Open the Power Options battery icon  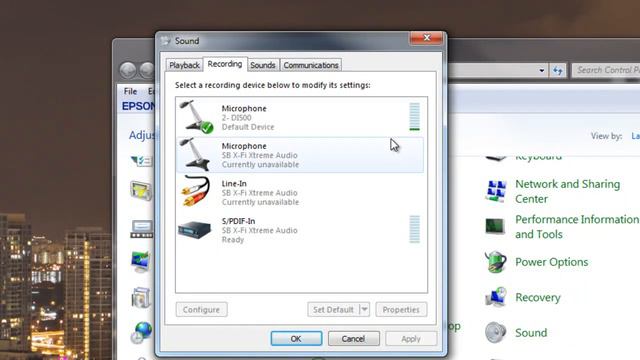(x=496, y=262)
